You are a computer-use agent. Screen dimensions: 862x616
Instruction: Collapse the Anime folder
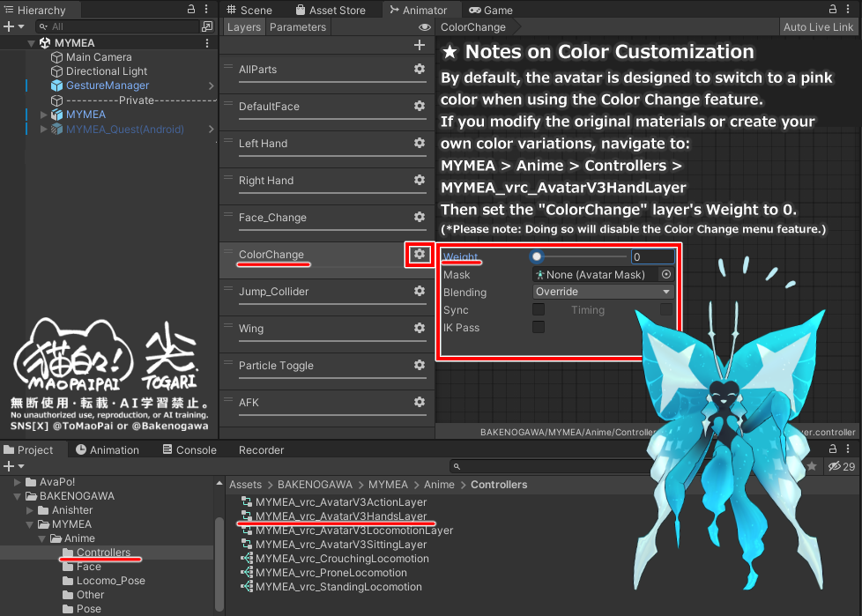pyautogui.click(x=42, y=538)
